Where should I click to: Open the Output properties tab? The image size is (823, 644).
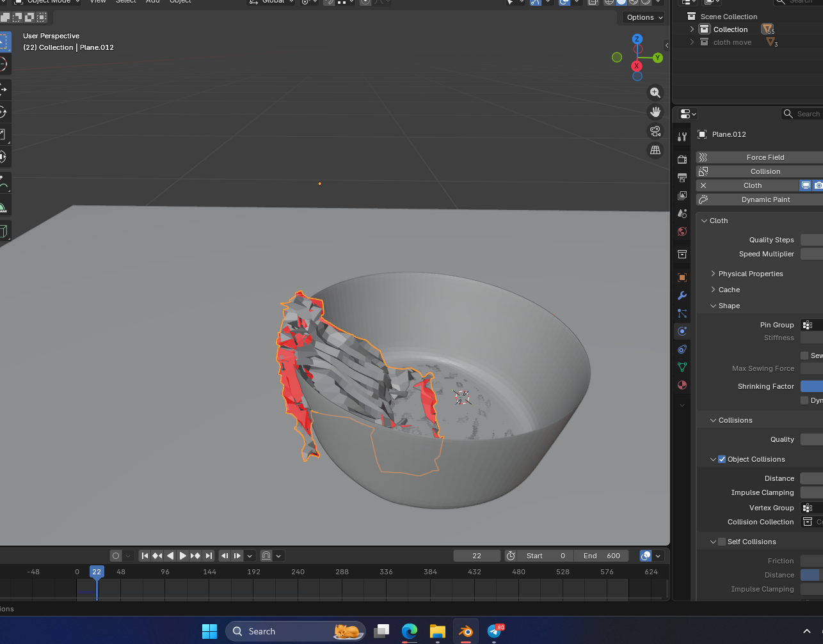click(x=682, y=177)
